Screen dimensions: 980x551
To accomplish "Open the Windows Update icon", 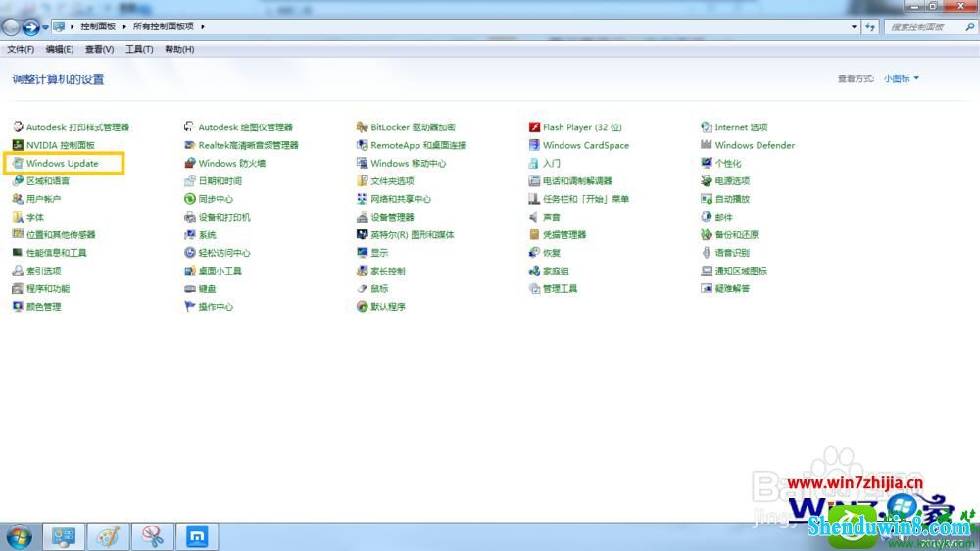I will pyautogui.click(x=18, y=163).
